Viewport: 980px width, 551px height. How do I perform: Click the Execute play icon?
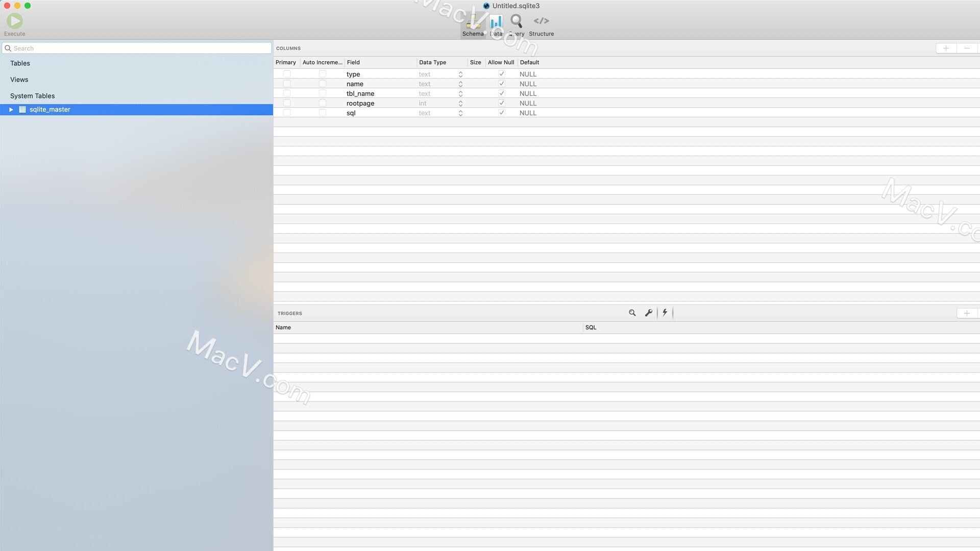(x=14, y=20)
